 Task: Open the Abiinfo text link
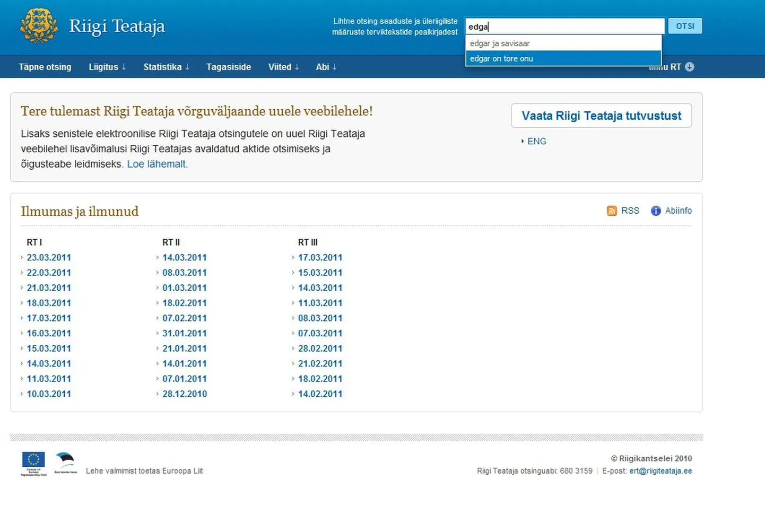tap(679, 211)
